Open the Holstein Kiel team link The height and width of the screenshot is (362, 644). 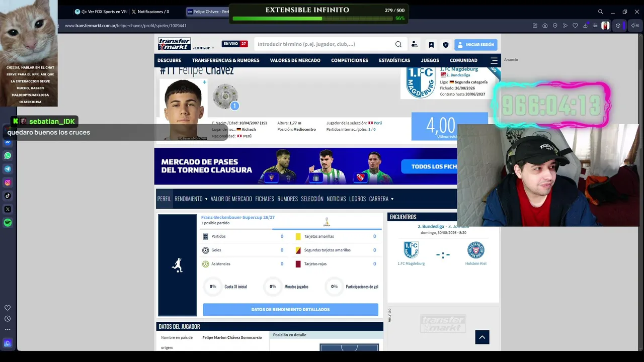tap(475, 263)
